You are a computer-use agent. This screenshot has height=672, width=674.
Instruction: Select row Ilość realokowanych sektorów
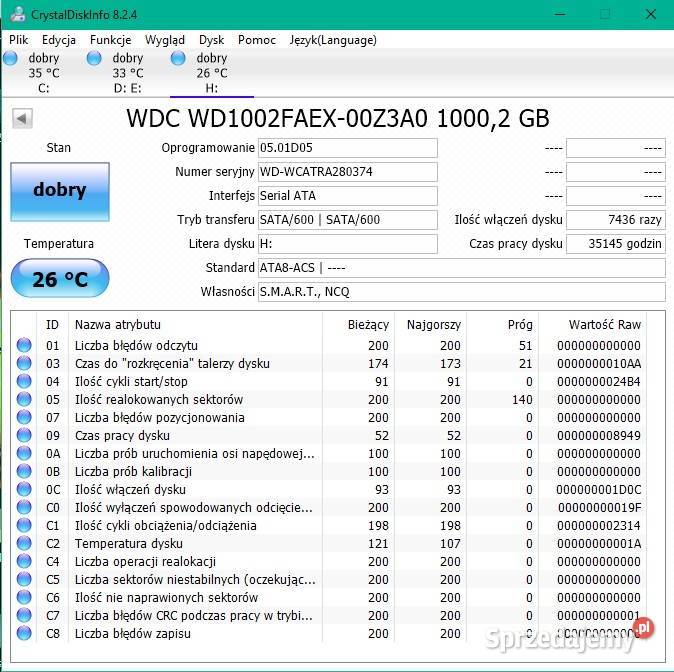(329, 399)
